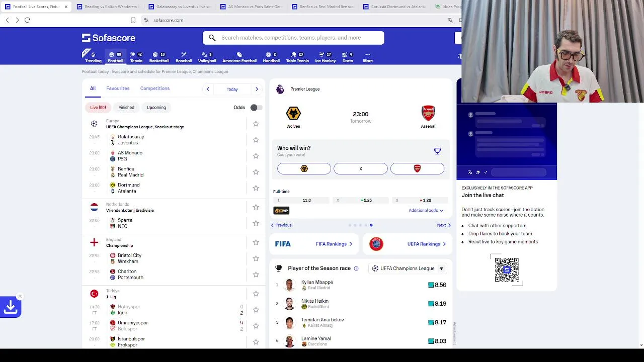
Task: Open the Darts sport section
Action: (x=348, y=57)
